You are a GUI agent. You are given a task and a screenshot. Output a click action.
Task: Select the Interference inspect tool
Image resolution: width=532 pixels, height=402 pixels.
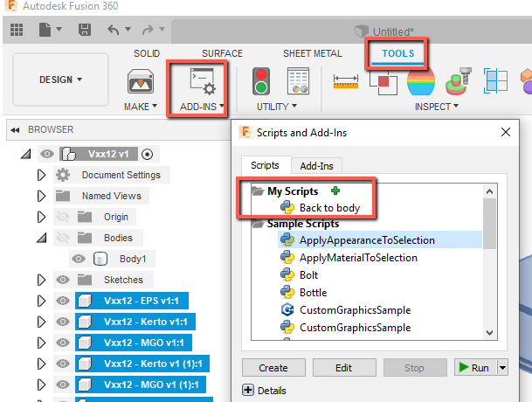tap(383, 82)
